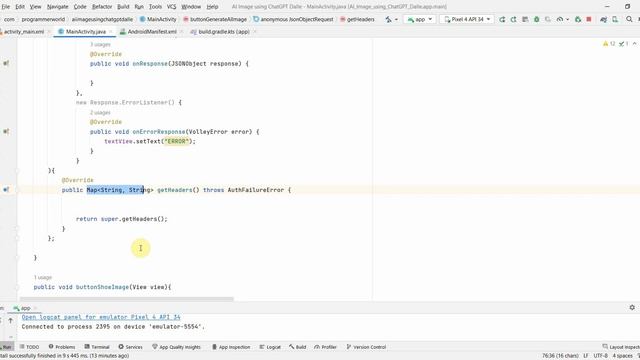Open the Version Control tool window
640x360 pixels.
point(366,347)
